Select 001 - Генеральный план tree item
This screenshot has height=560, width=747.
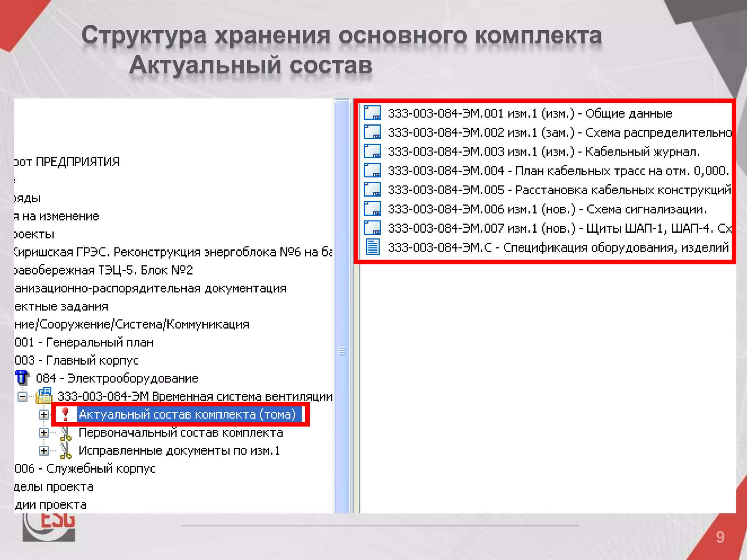[x=84, y=342]
